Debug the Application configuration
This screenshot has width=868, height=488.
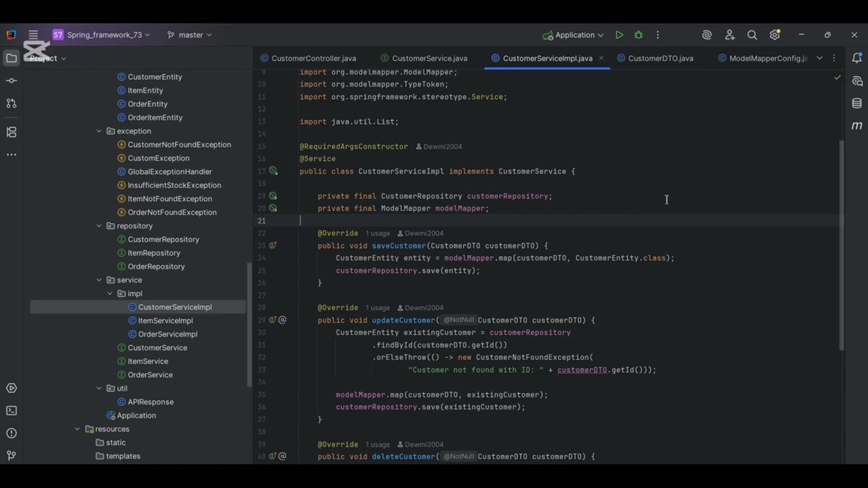tap(638, 35)
